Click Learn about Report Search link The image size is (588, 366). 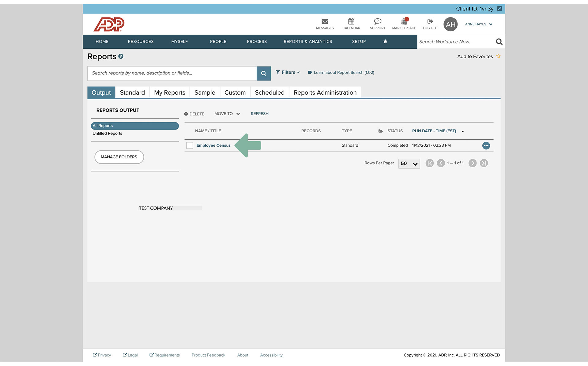point(344,73)
